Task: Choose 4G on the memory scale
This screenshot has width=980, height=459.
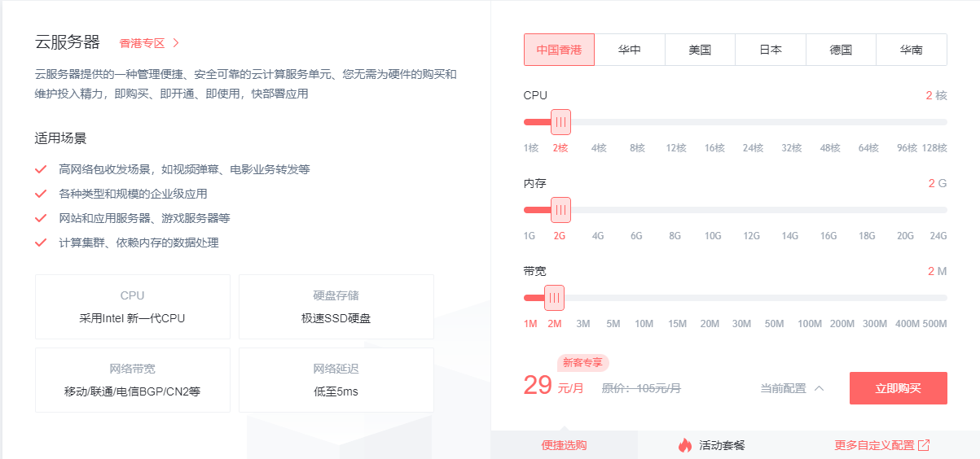Action: (598, 236)
